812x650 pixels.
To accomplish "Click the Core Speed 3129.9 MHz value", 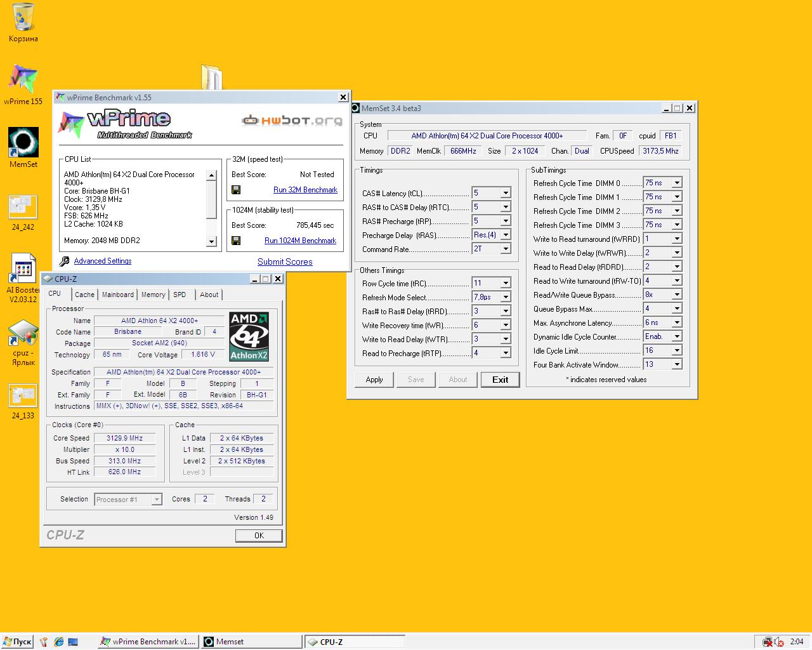I will (x=125, y=438).
